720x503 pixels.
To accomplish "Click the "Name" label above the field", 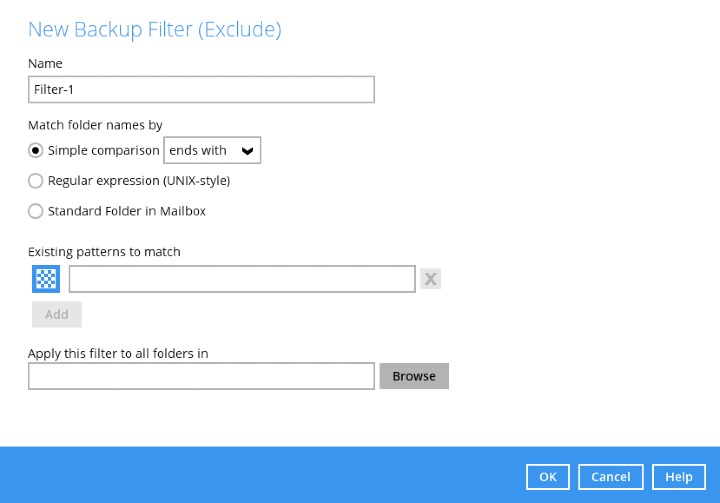I will coord(45,64).
